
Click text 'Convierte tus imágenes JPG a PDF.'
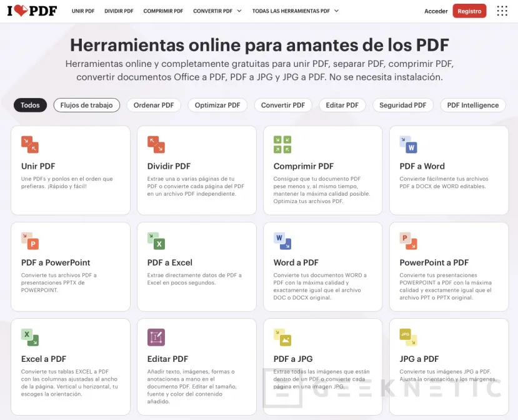point(446,372)
